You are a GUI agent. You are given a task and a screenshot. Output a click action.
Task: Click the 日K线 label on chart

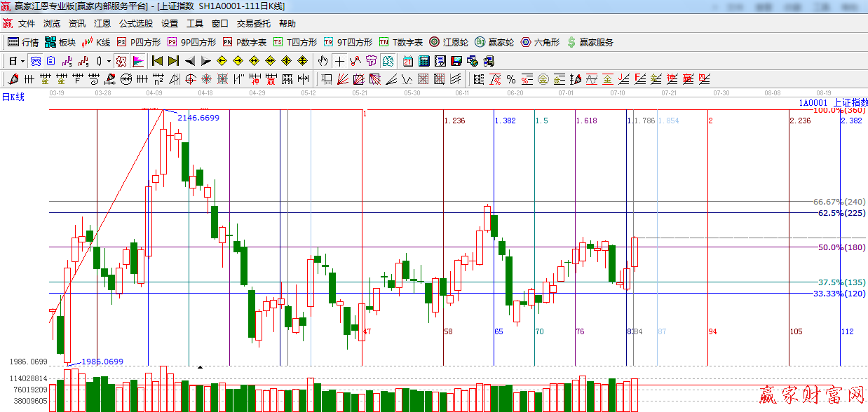click(x=13, y=97)
